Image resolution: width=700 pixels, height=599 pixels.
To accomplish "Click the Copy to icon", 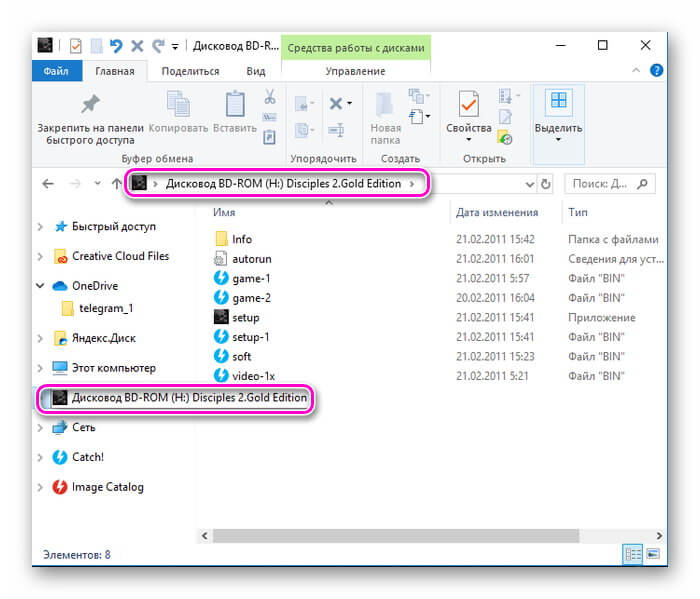I will point(304,130).
